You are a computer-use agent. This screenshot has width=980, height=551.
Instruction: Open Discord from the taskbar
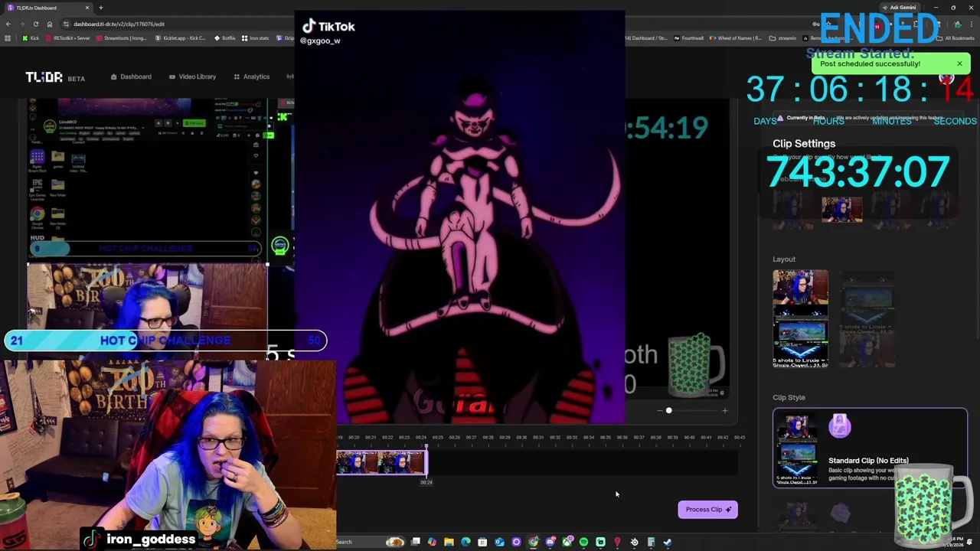pyautogui.click(x=550, y=542)
